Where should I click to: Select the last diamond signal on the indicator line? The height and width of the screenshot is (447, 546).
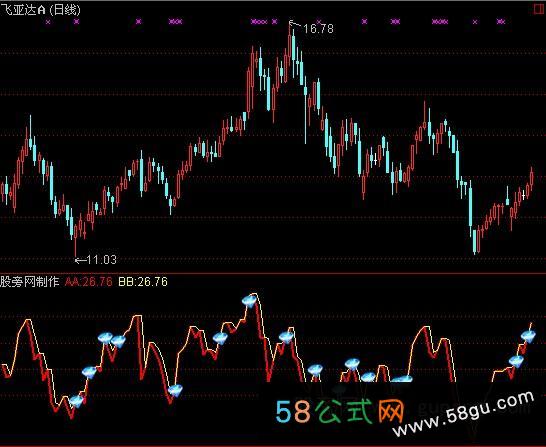(x=528, y=337)
